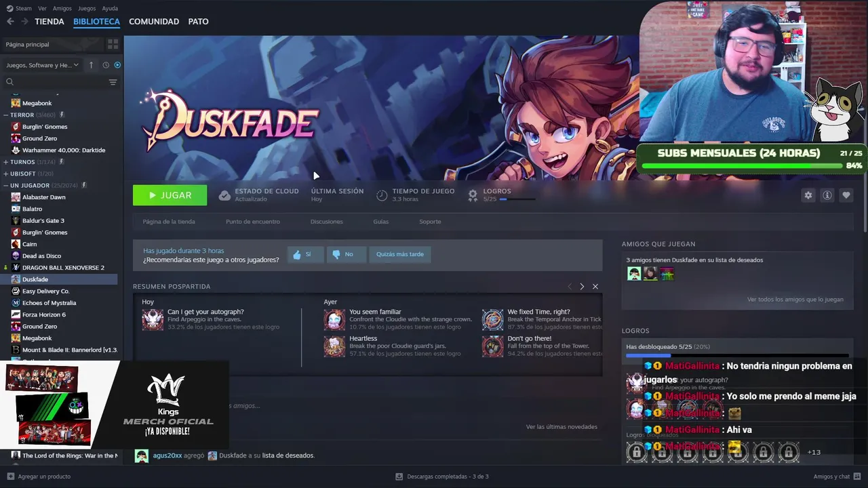868x488 pixels.
Task: Expand the TURNOS category
Action: 5,162
